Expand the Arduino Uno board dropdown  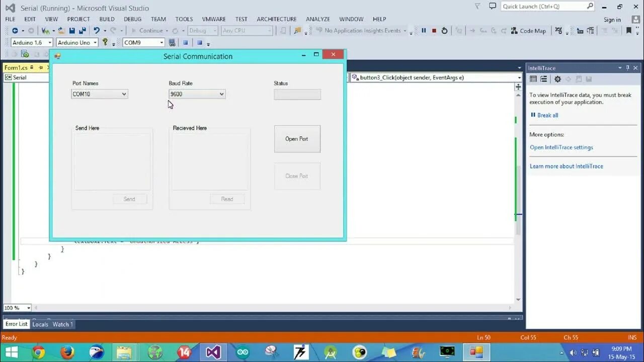[95, 43]
